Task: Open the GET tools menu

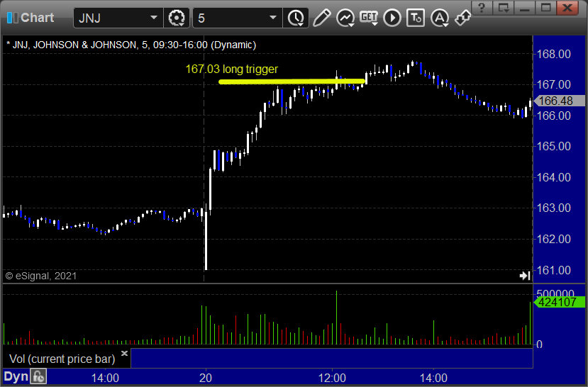Action: click(369, 18)
